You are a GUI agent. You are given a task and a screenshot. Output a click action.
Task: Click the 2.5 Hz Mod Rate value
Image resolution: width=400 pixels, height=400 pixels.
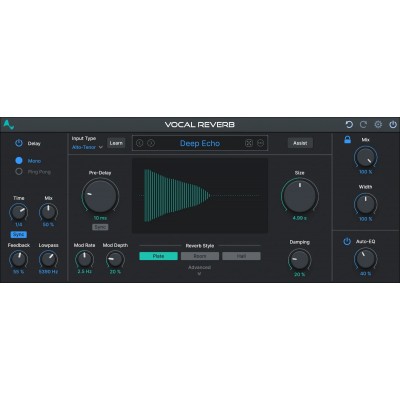coord(84,272)
